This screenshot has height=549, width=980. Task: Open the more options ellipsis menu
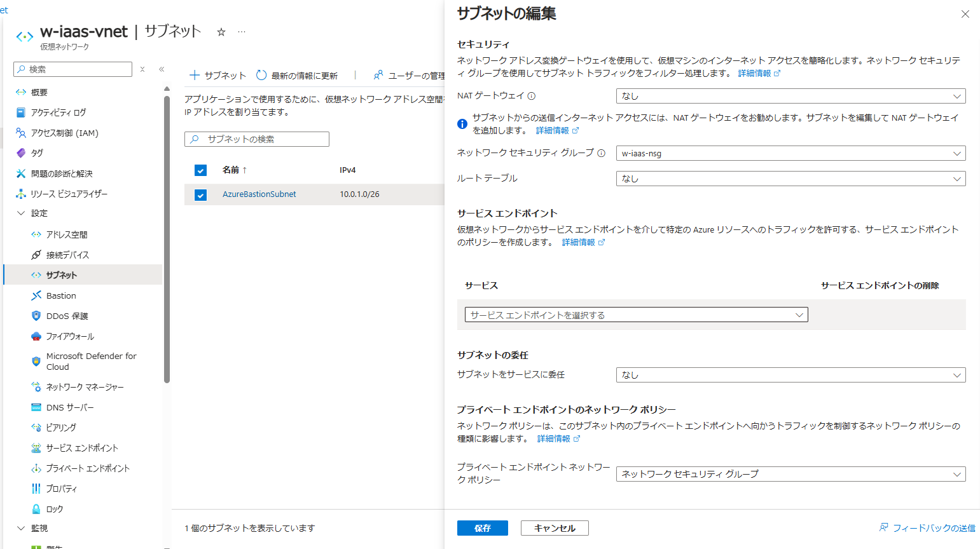[242, 31]
